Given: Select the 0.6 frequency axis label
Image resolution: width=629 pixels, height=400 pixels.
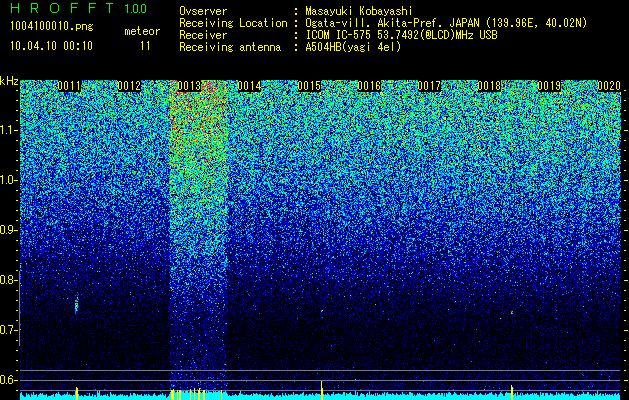Looking at the screenshot, I should pyautogui.click(x=9, y=380).
